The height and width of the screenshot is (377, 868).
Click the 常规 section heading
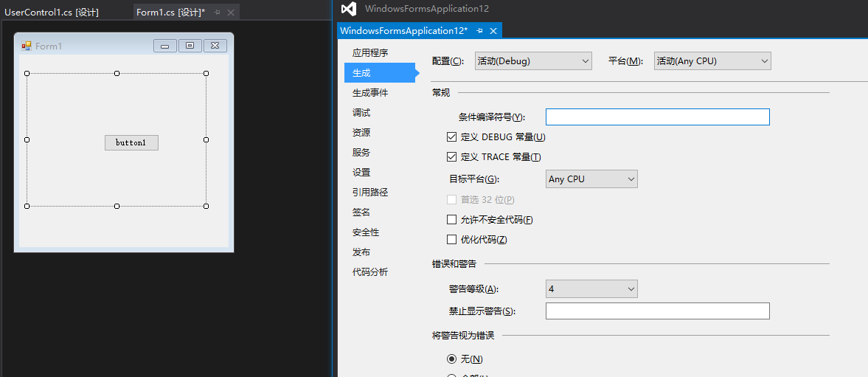(441, 92)
